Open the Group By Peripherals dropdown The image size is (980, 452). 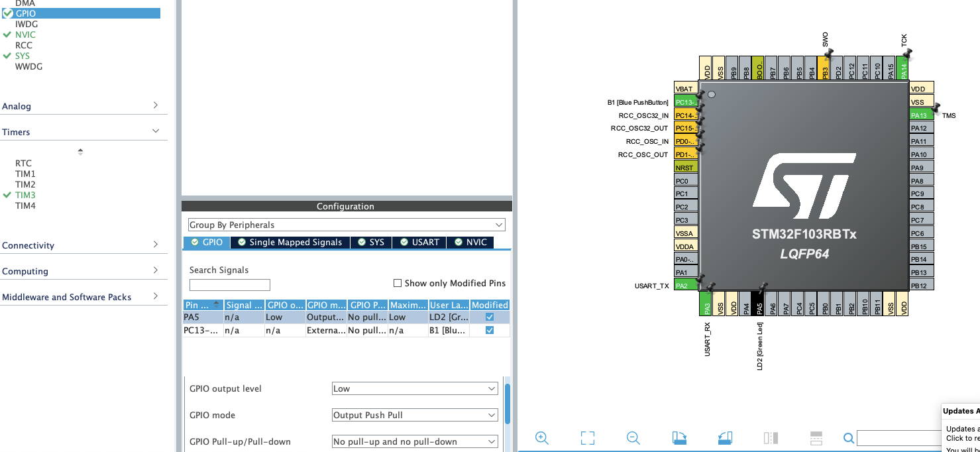click(347, 225)
